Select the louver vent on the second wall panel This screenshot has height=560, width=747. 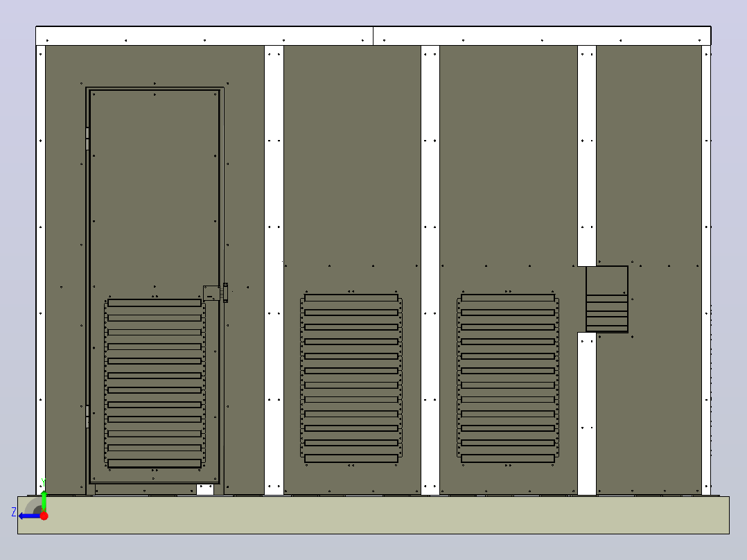[x=351, y=378]
